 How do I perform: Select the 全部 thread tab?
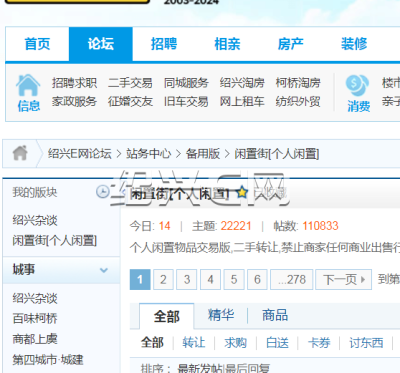pyautogui.click(x=167, y=316)
